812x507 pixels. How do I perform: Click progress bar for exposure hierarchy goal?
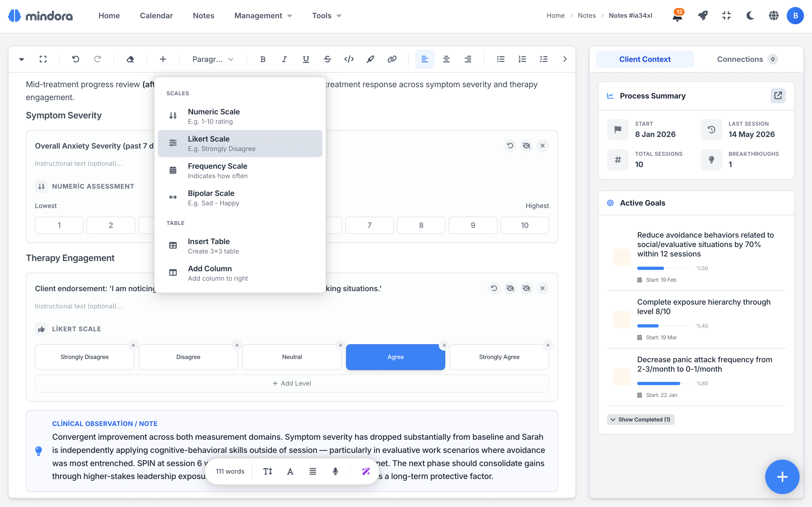[664, 326]
